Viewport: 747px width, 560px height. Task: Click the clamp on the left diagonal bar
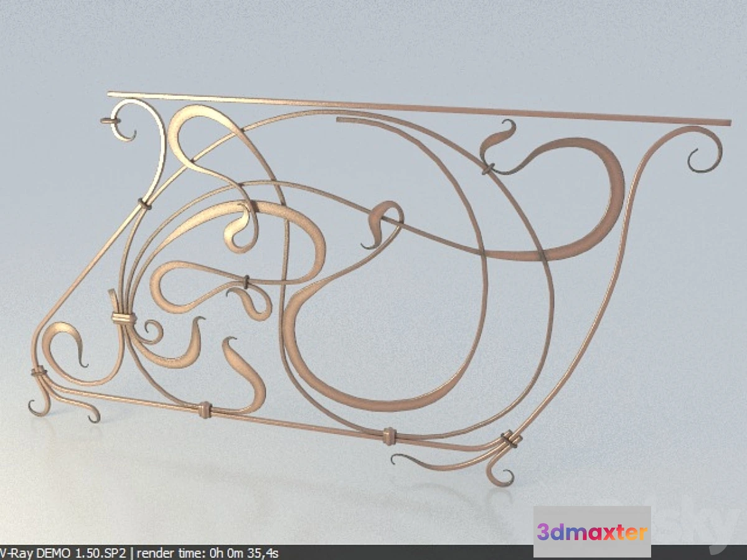click(x=144, y=203)
